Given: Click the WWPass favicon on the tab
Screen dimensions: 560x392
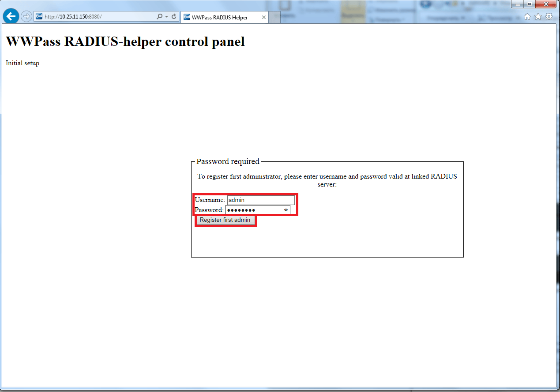Looking at the screenshot, I should 187,18.
